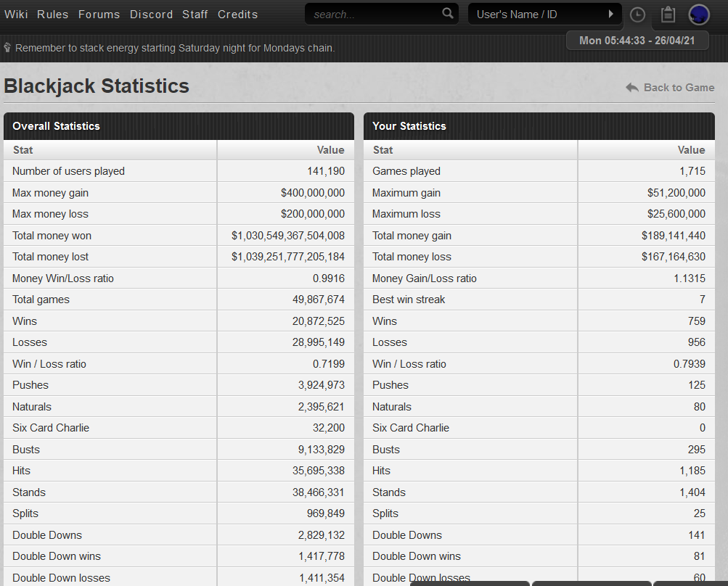Image resolution: width=728 pixels, height=586 pixels.
Task: Click the search magnifier icon
Action: [x=447, y=14]
